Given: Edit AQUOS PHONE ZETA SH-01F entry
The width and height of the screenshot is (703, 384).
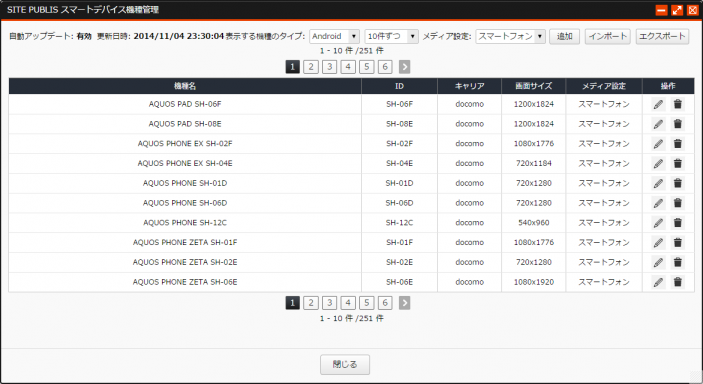Looking at the screenshot, I should click(658, 242).
